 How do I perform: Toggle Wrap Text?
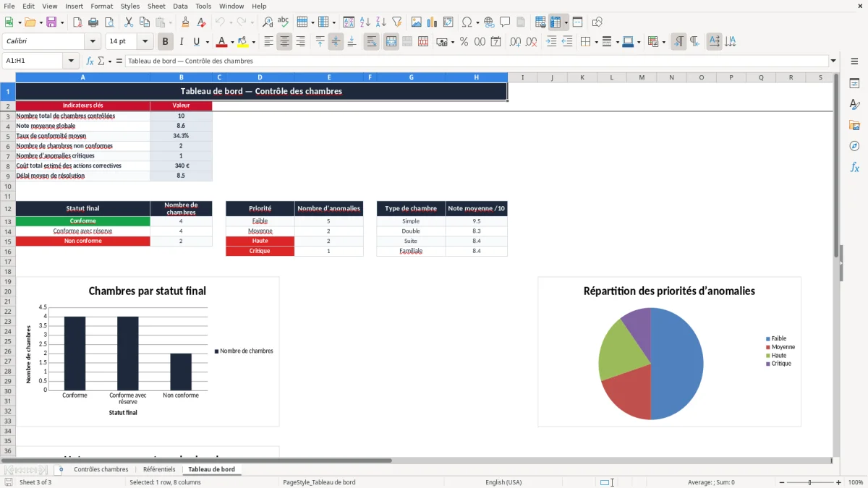pyautogui.click(x=372, y=42)
